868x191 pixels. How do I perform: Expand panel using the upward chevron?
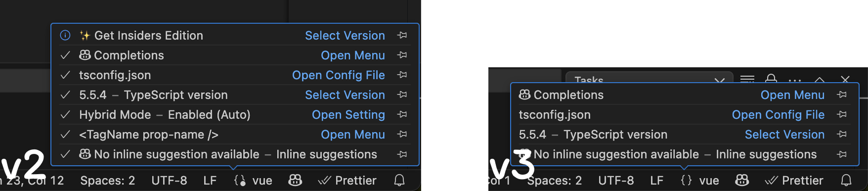[x=820, y=79]
